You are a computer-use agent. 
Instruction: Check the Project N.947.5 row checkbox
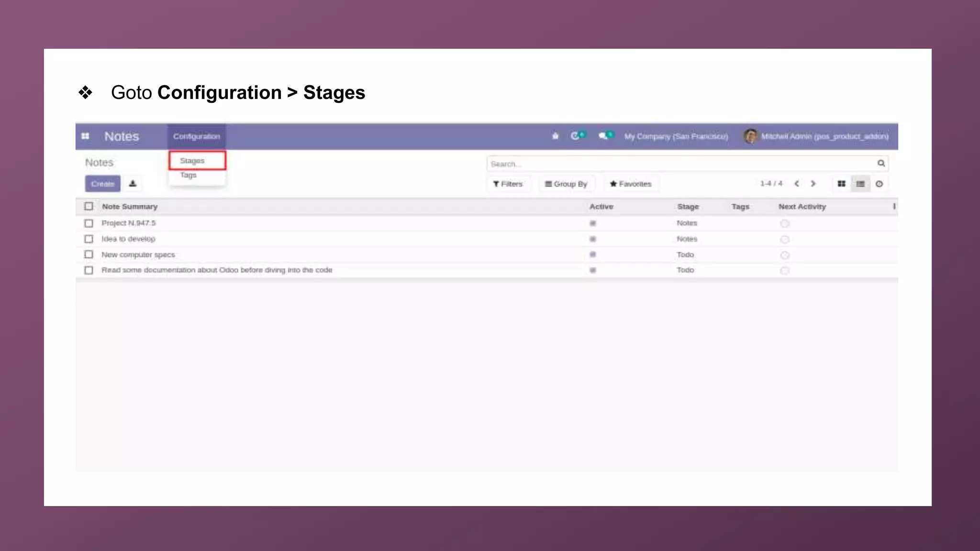pyautogui.click(x=89, y=223)
